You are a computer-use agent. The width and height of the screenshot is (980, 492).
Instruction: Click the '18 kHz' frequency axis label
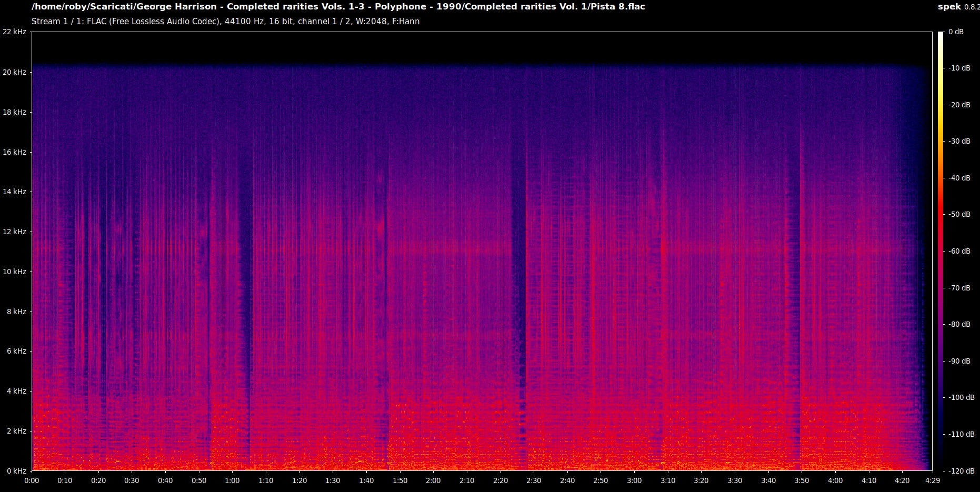(x=14, y=112)
